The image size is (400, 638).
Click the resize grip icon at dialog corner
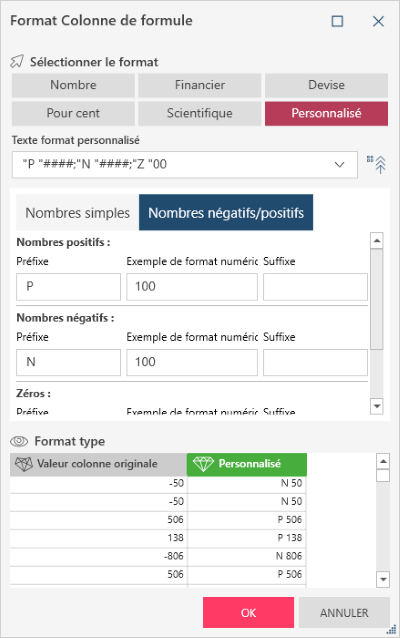(391, 629)
